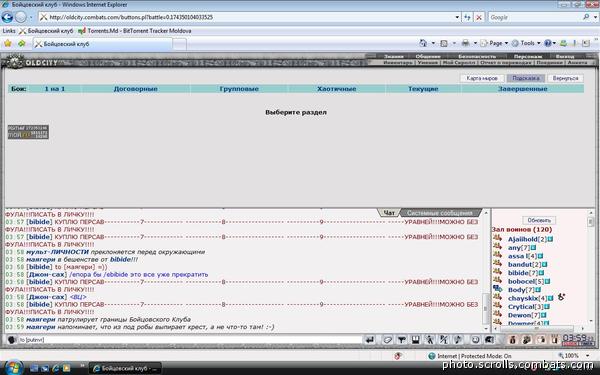Viewport: 600px width, 375px height.
Task: Select the Завершенные fights section
Action: [x=523, y=89]
